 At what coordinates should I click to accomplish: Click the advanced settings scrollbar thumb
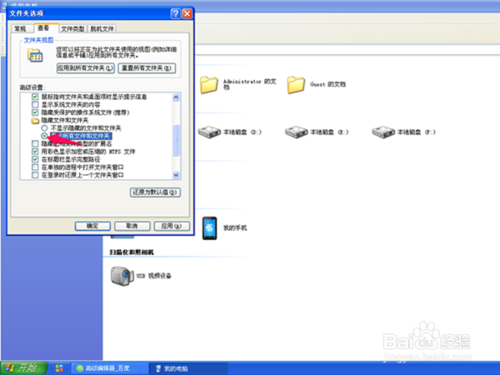[x=176, y=141]
